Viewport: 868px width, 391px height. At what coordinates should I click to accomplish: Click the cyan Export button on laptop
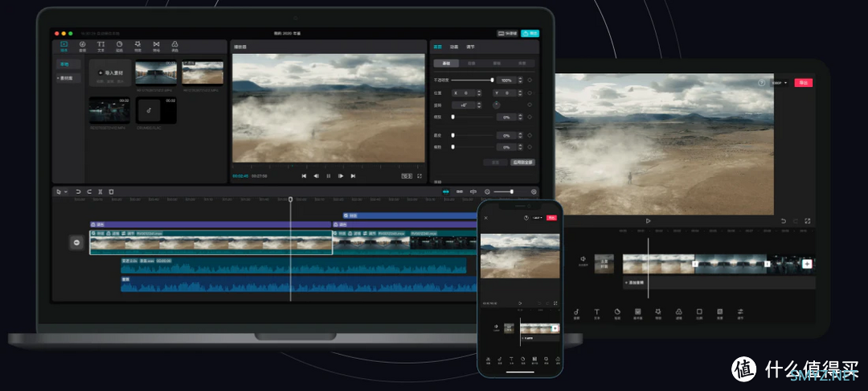point(530,33)
